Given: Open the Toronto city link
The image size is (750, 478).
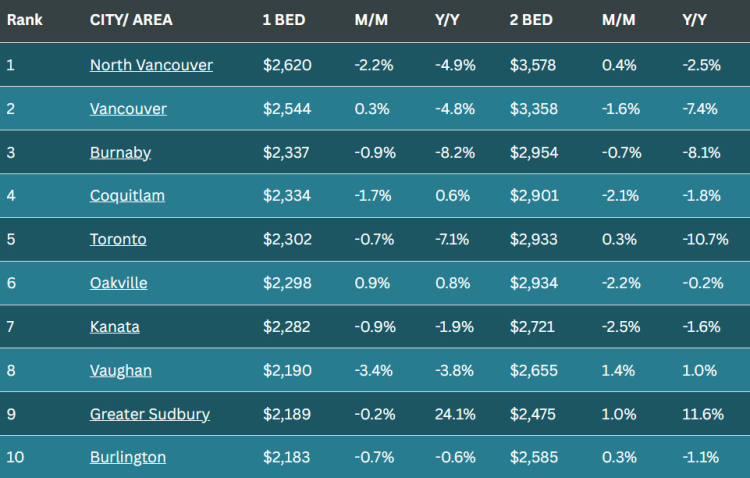Looking at the screenshot, I should click(118, 240).
